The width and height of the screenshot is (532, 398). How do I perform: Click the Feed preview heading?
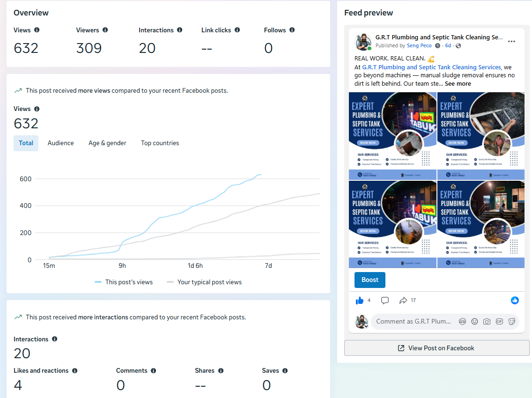pyautogui.click(x=369, y=13)
